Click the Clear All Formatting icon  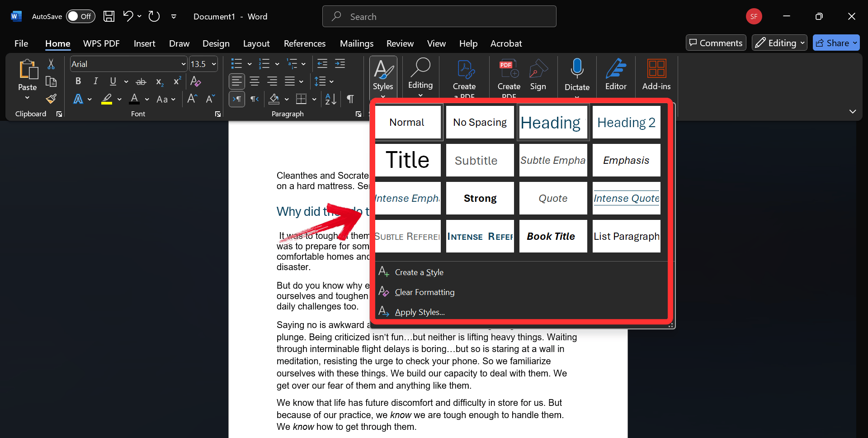point(195,81)
